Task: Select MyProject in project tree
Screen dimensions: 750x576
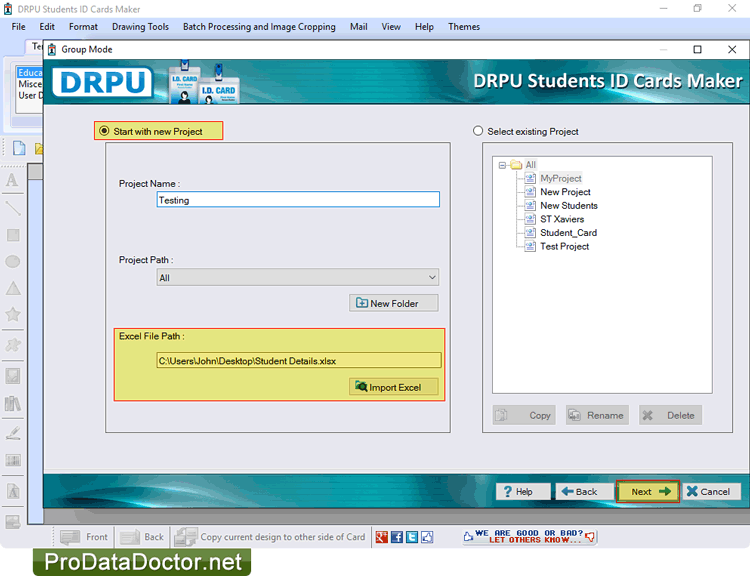Action: 560,178
